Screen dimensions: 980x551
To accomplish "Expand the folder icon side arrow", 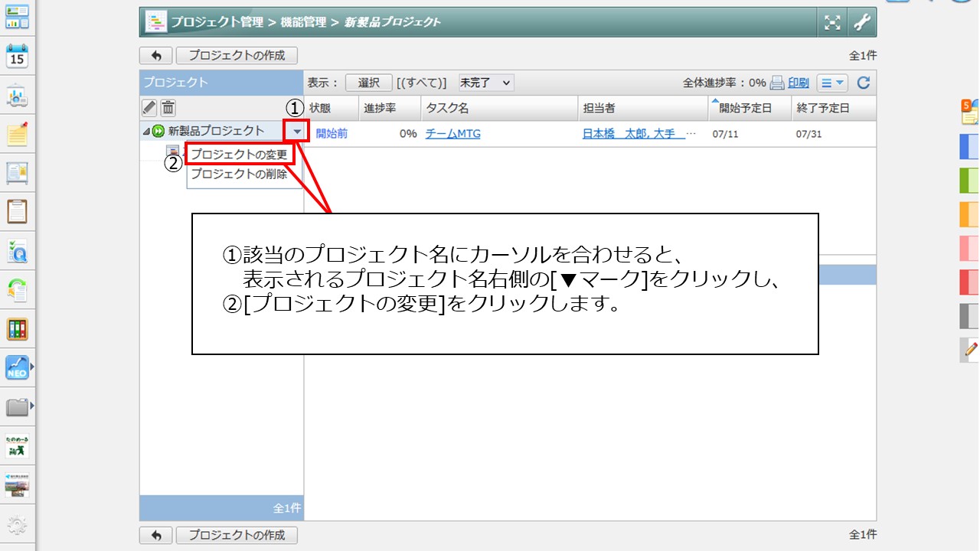I will (32, 405).
